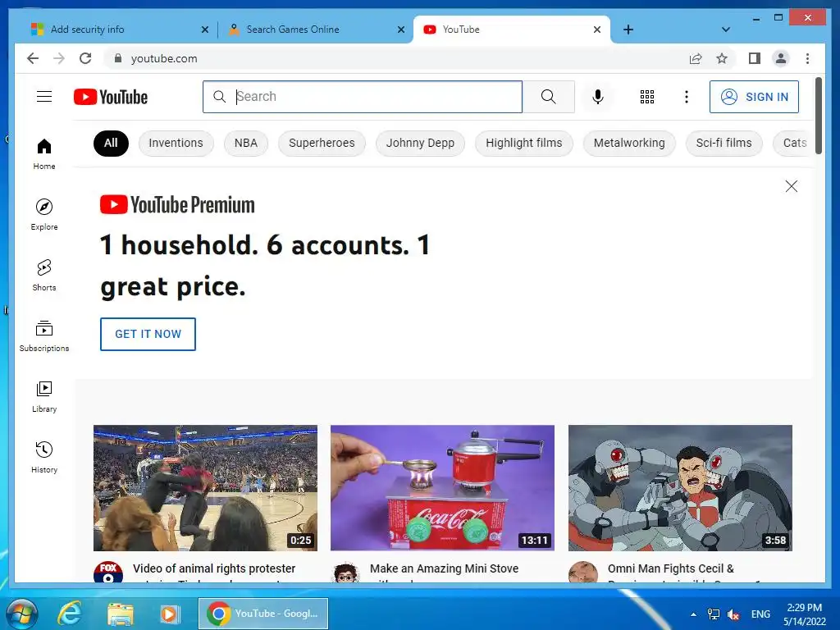Viewport: 840px width, 630px height.
Task: Open the Coca-Cola mini stove thumbnail
Action: pyautogui.click(x=442, y=488)
